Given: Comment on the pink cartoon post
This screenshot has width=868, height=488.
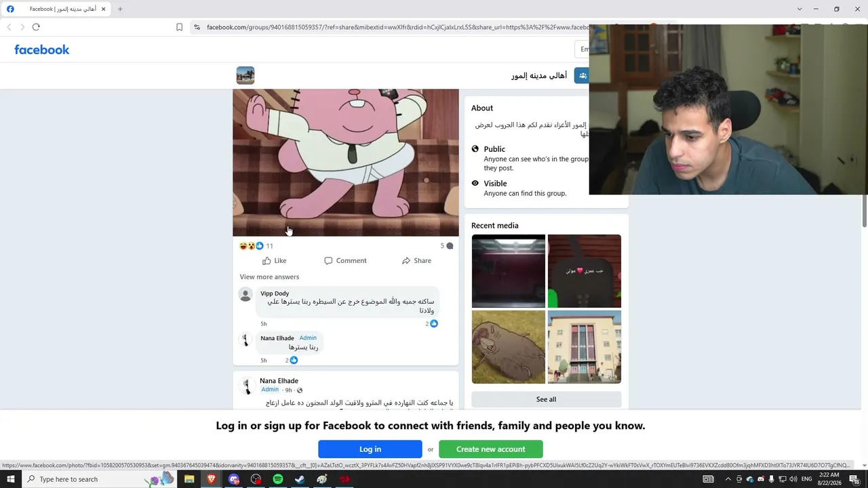Looking at the screenshot, I should [345, 261].
